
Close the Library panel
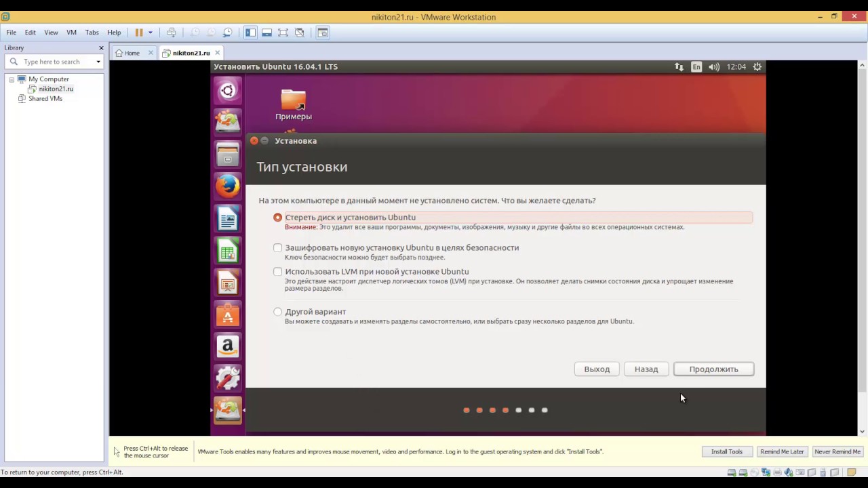point(101,47)
